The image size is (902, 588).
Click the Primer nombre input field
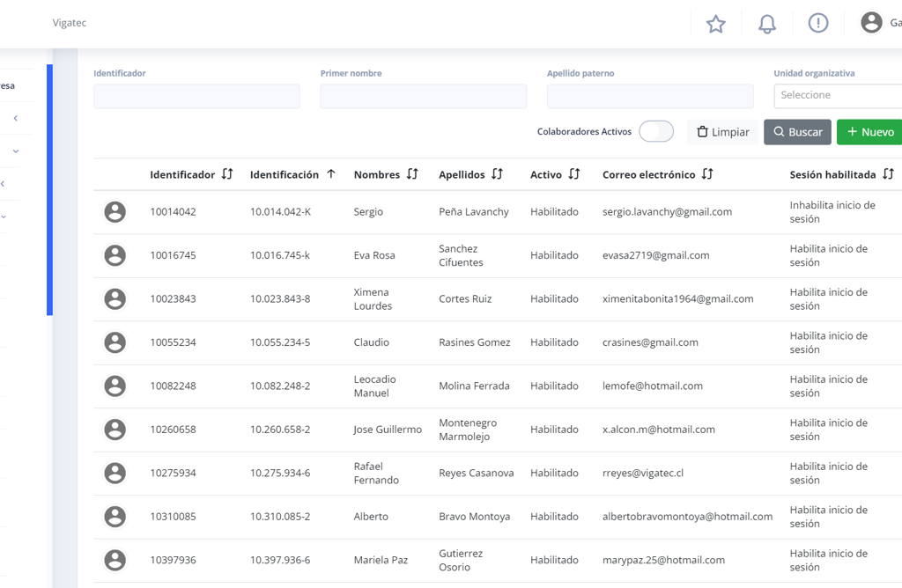tap(423, 96)
